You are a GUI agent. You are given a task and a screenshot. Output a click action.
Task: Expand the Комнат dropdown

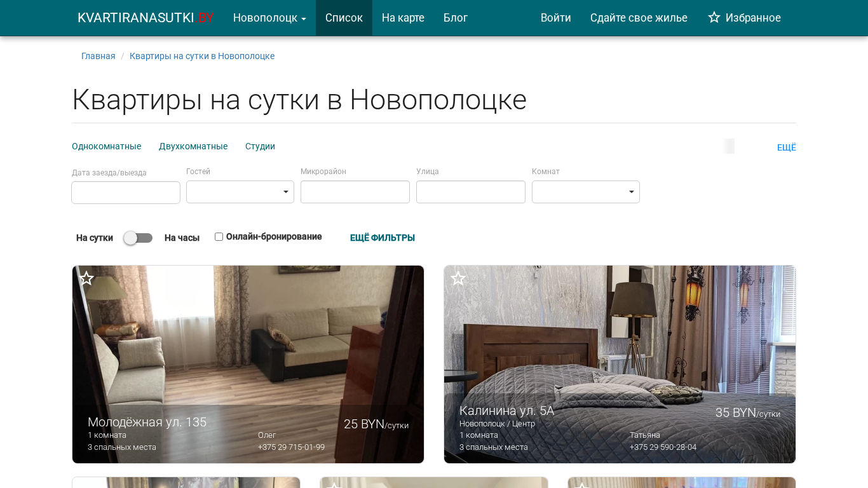click(586, 192)
